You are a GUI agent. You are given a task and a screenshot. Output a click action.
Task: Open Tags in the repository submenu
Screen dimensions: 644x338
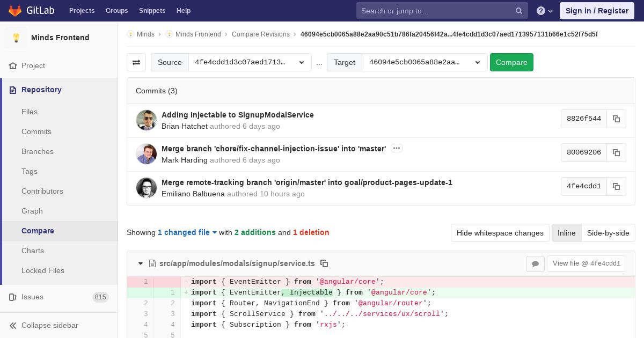30,171
